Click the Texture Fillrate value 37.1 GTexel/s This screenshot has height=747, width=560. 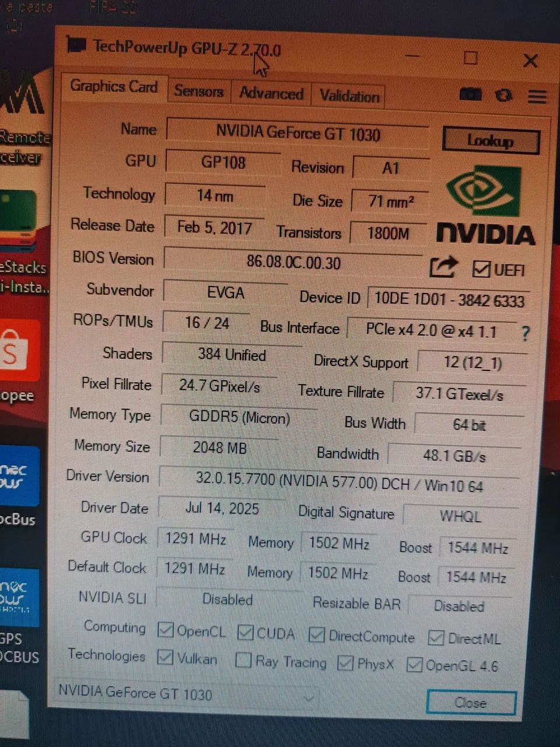(459, 394)
